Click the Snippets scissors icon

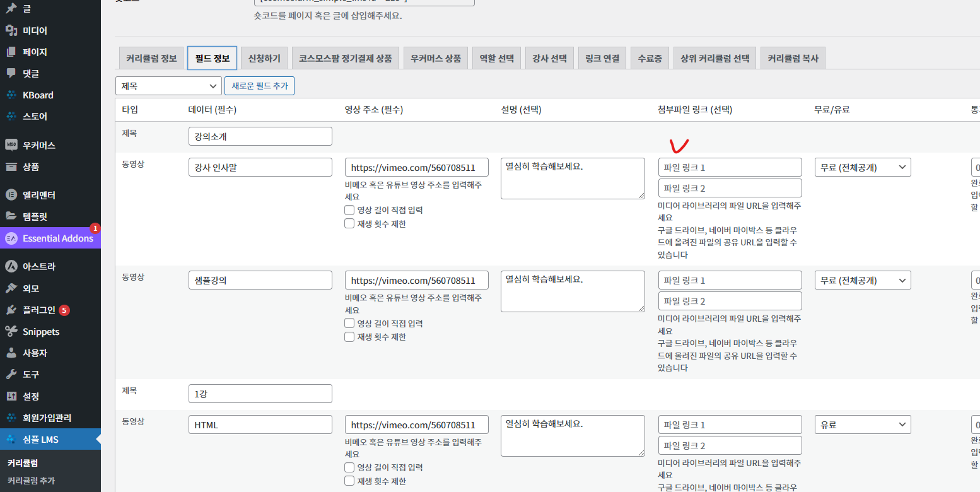11,332
